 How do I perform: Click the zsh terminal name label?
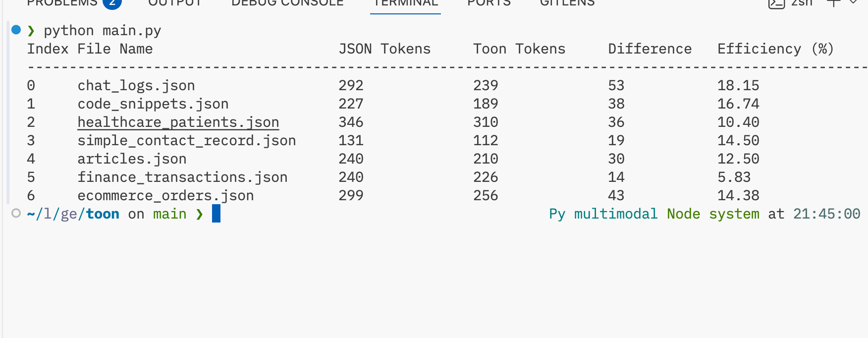802,2
